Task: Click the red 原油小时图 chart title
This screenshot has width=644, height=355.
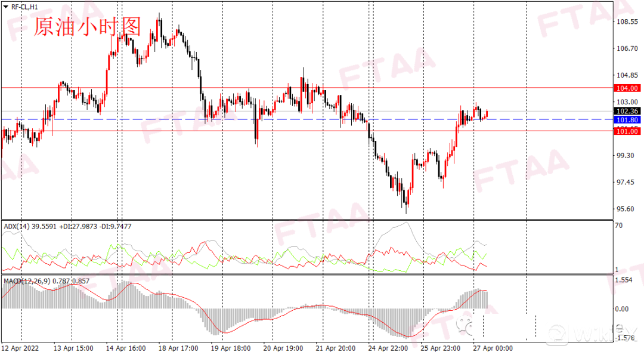Action: pyautogui.click(x=86, y=27)
